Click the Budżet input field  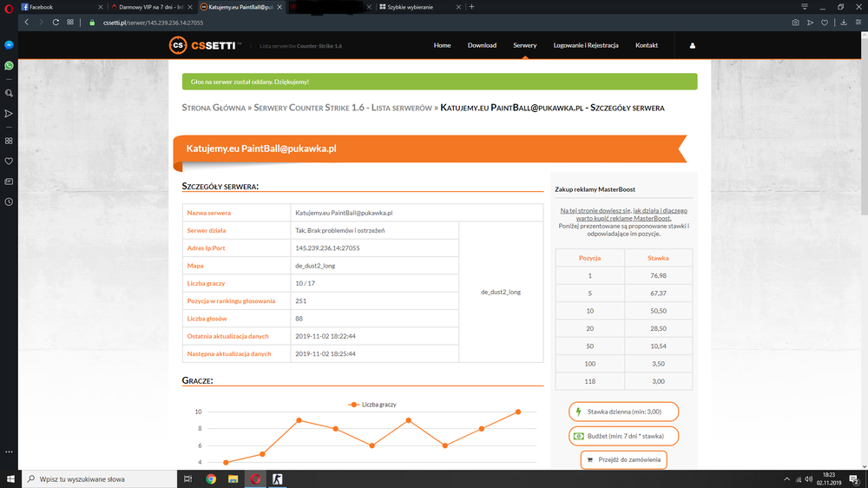[x=623, y=436]
